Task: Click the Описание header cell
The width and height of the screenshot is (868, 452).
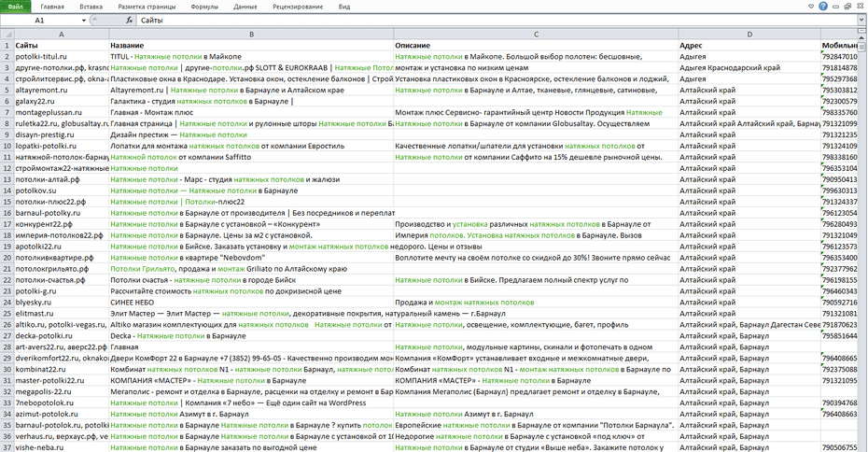Action: click(536, 46)
